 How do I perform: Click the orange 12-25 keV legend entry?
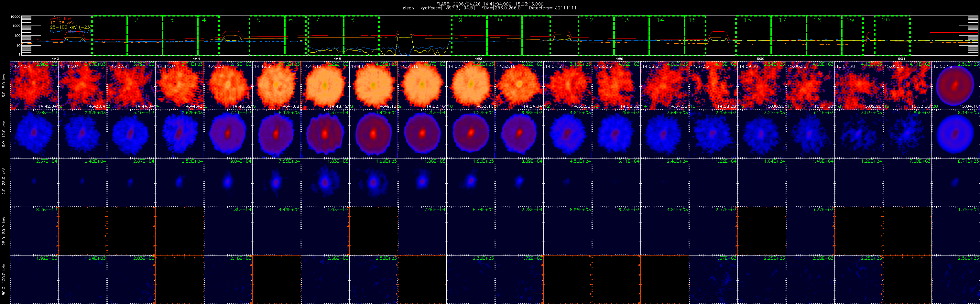[62, 23]
